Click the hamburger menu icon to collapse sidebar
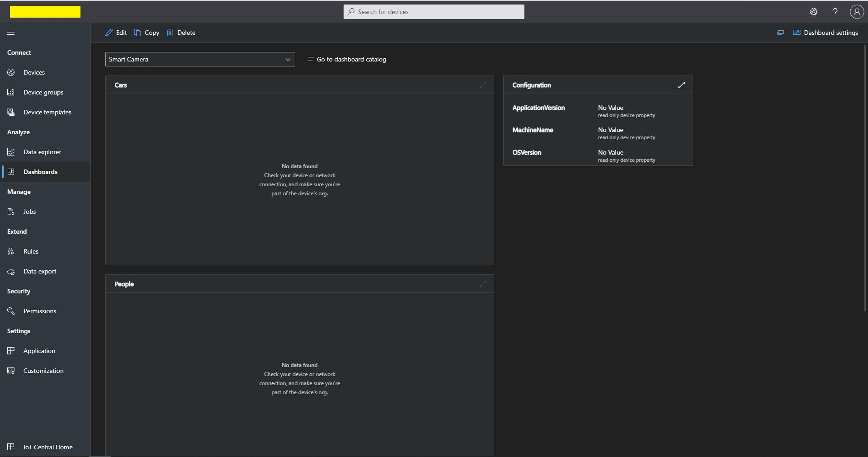The height and width of the screenshot is (457, 868). point(11,33)
